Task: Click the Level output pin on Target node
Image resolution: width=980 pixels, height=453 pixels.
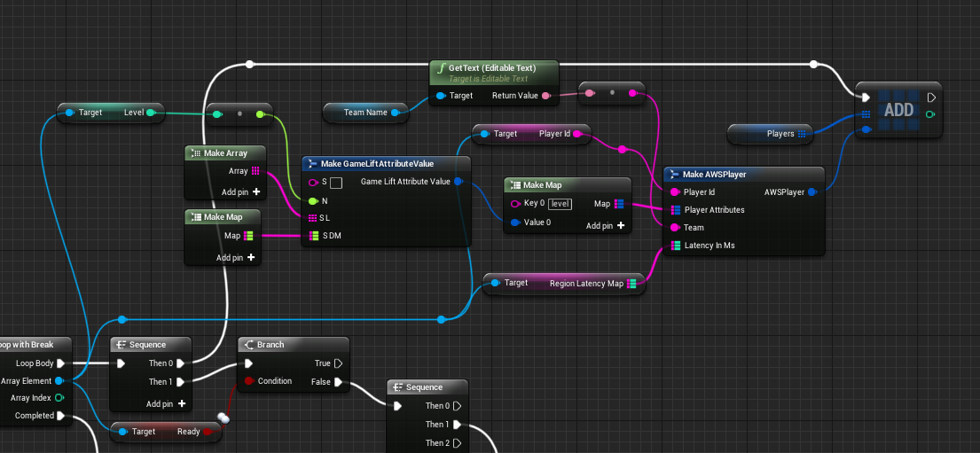Action: [151, 113]
